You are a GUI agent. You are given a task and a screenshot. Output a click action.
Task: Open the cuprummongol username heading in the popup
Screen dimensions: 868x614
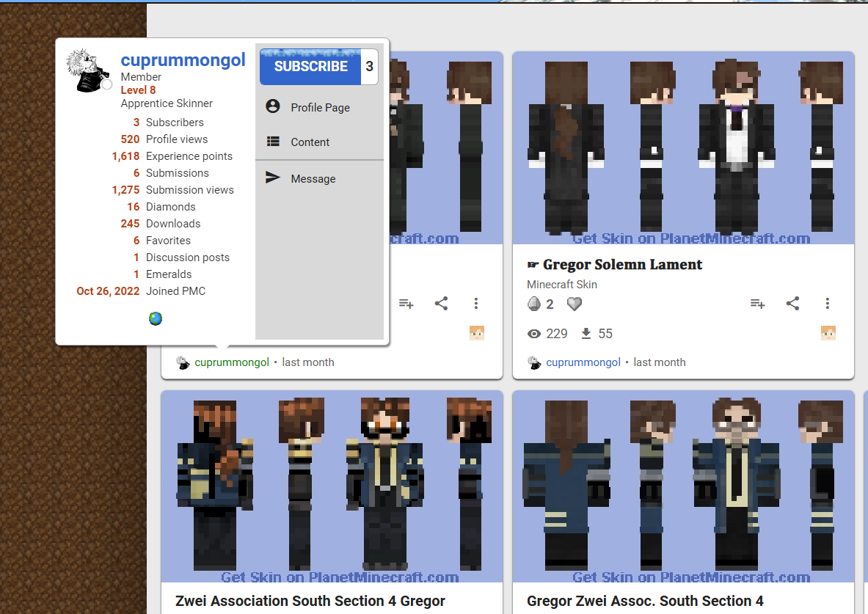coord(183,60)
